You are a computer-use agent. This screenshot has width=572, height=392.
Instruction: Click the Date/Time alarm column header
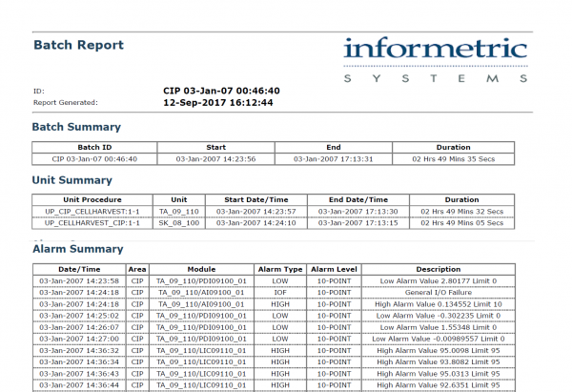point(79,269)
